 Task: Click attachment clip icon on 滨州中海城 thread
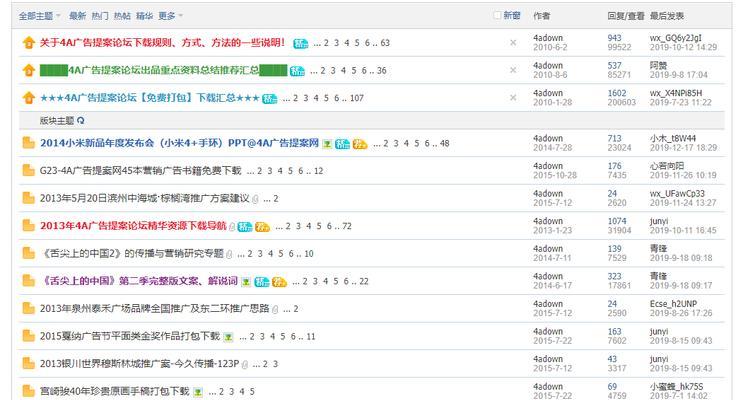click(255, 199)
